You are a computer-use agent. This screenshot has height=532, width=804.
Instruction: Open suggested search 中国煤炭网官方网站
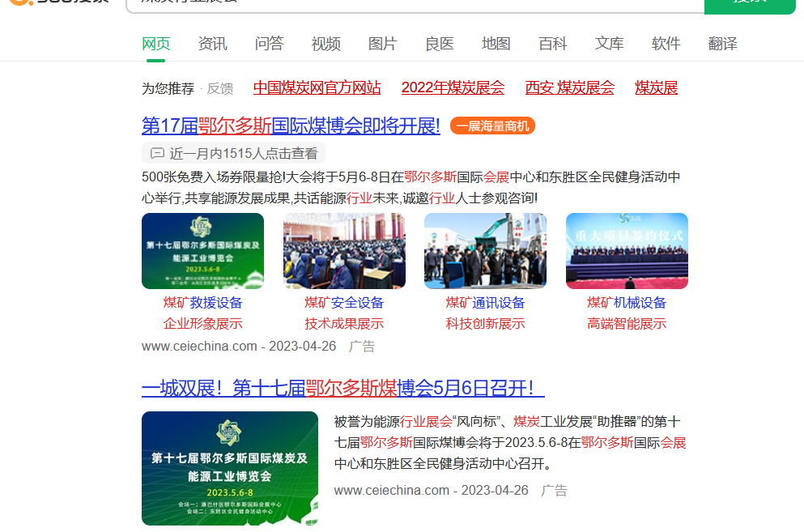tap(317, 87)
